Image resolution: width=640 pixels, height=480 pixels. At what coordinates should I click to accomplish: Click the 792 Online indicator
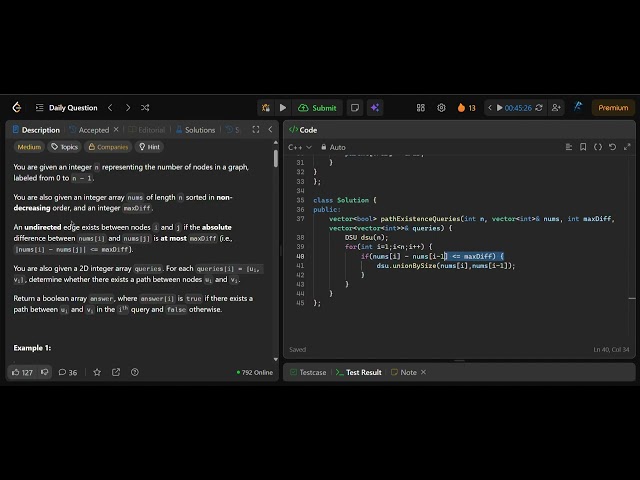(x=255, y=372)
